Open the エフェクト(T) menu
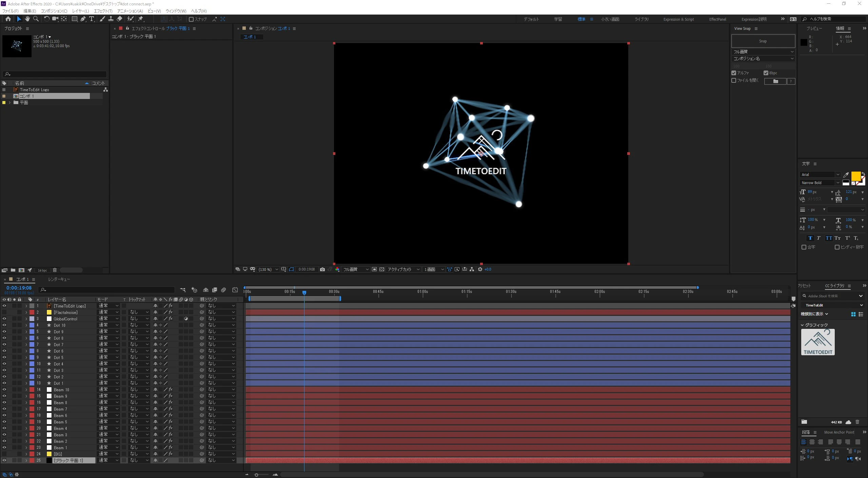 tap(103, 11)
